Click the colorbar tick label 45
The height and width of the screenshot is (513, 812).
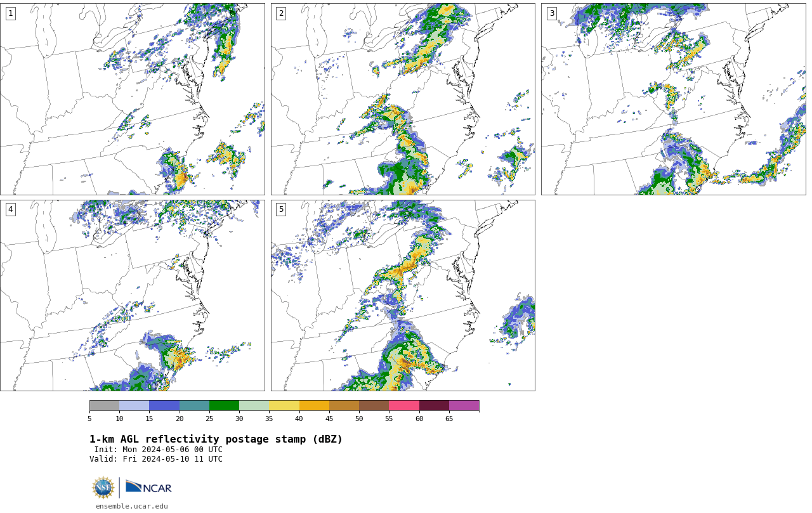click(x=329, y=419)
